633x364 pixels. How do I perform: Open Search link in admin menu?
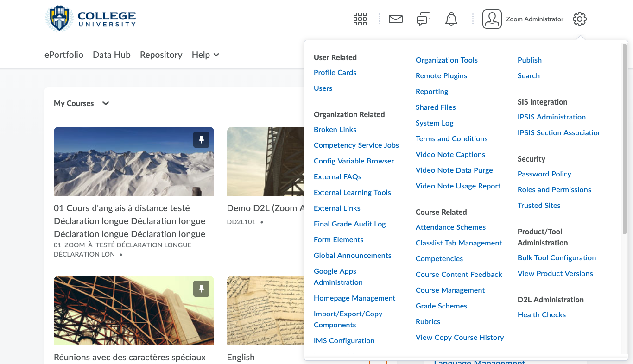coord(529,76)
